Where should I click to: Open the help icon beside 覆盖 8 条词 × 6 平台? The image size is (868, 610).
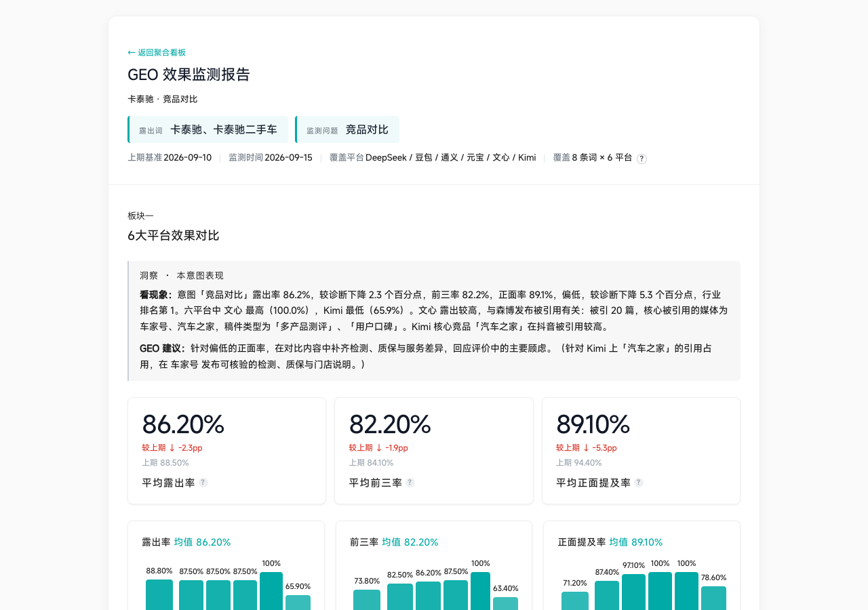click(642, 159)
